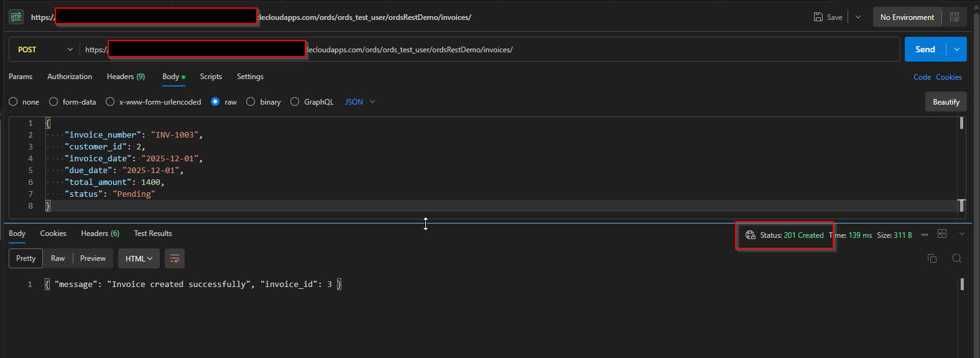Open the Params tab

(x=21, y=77)
